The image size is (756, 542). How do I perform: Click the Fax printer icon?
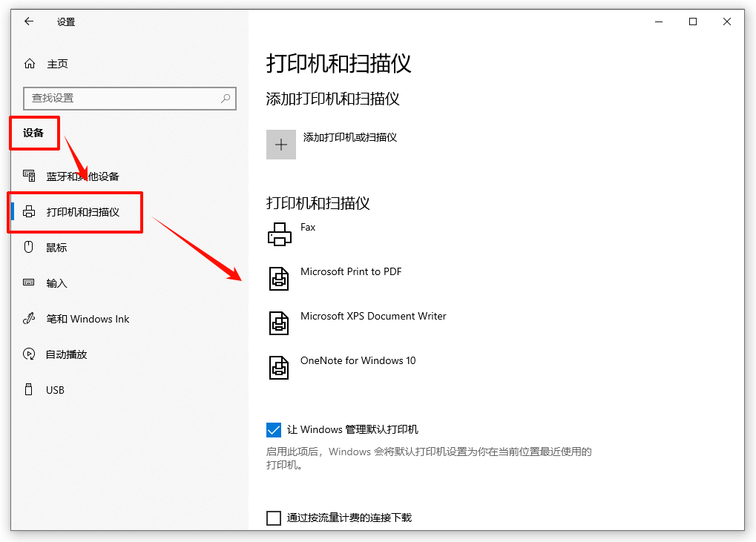tap(280, 234)
